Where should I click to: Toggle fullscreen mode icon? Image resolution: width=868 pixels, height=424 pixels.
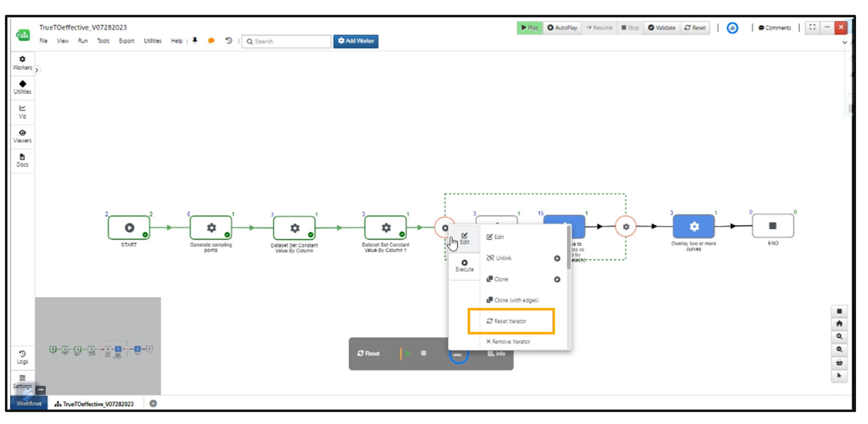click(x=812, y=27)
